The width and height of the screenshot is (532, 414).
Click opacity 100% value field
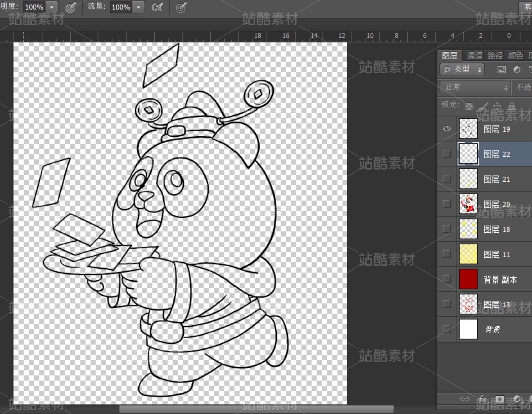34,7
